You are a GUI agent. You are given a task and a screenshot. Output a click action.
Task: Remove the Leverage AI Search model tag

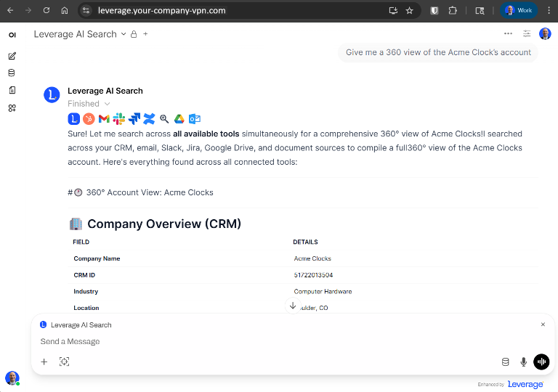(x=543, y=324)
